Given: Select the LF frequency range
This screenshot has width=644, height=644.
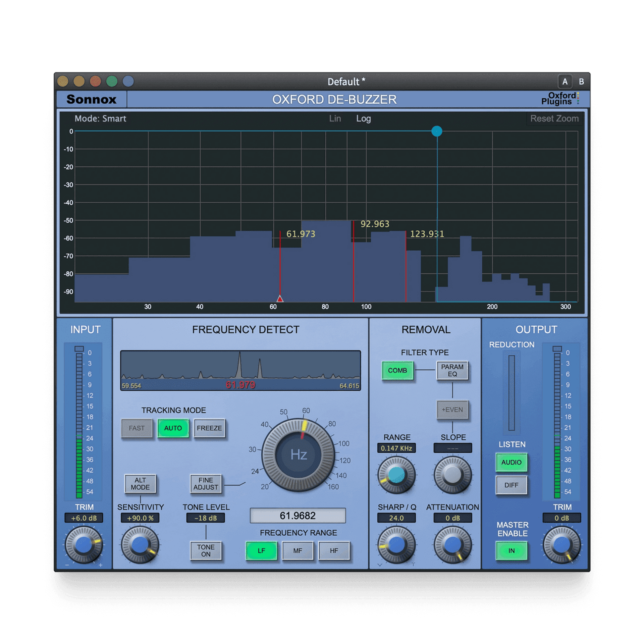Looking at the screenshot, I should 261,550.
